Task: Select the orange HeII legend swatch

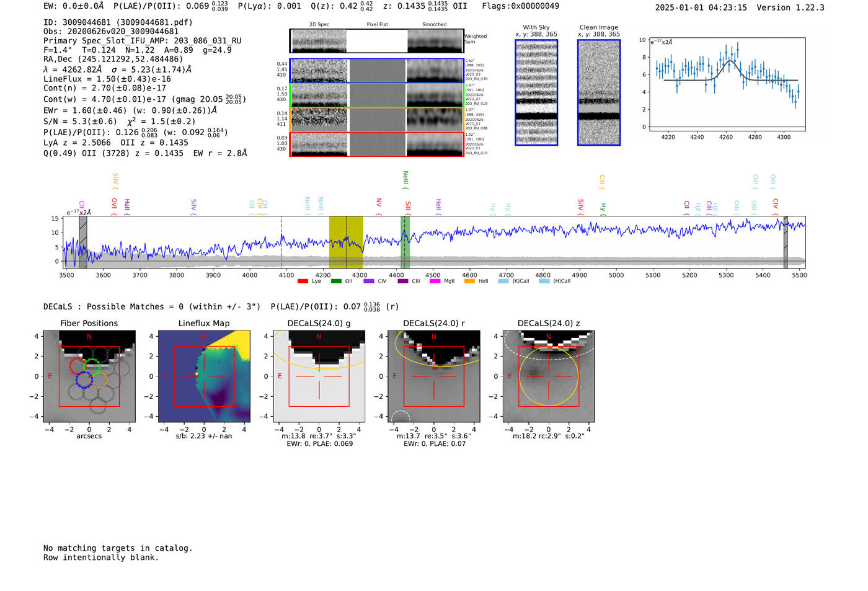Action: pos(469,281)
